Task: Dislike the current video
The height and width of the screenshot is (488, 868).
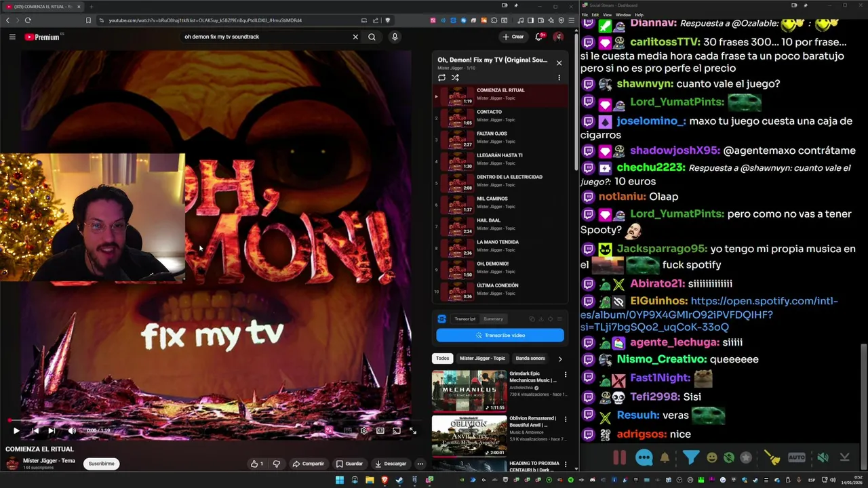Action: 276,464
